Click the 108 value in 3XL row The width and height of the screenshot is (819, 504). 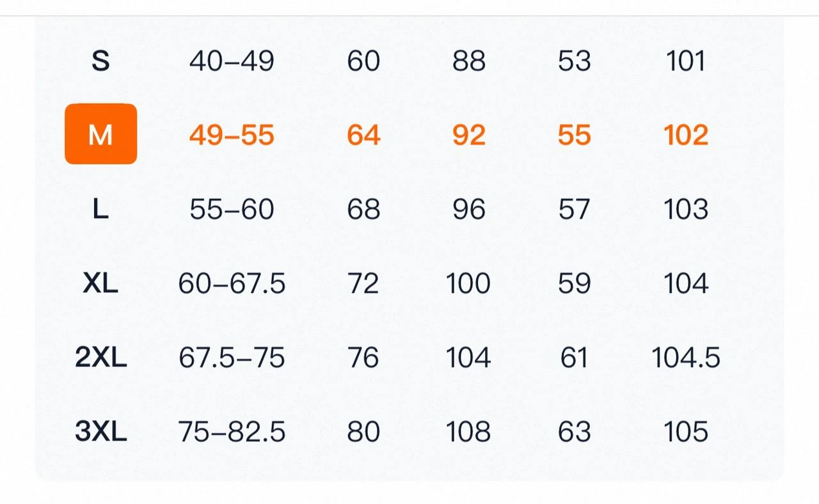click(x=468, y=432)
